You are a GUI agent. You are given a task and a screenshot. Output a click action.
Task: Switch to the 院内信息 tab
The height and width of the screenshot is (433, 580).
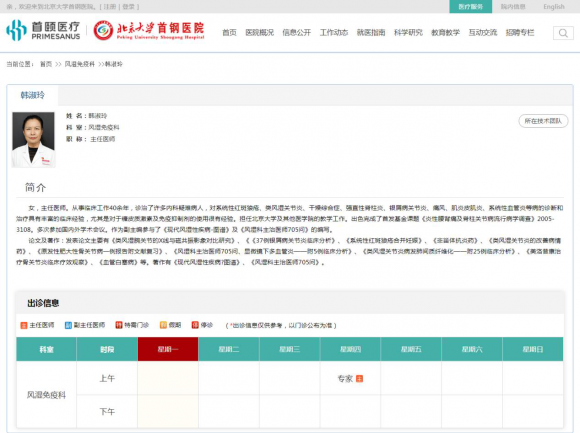pos(513,7)
